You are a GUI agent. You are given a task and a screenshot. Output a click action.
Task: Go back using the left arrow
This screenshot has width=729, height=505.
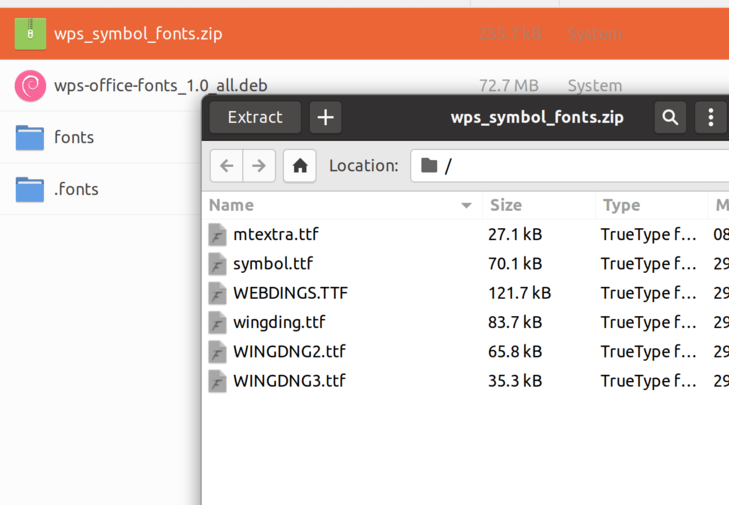pos(227,166)
